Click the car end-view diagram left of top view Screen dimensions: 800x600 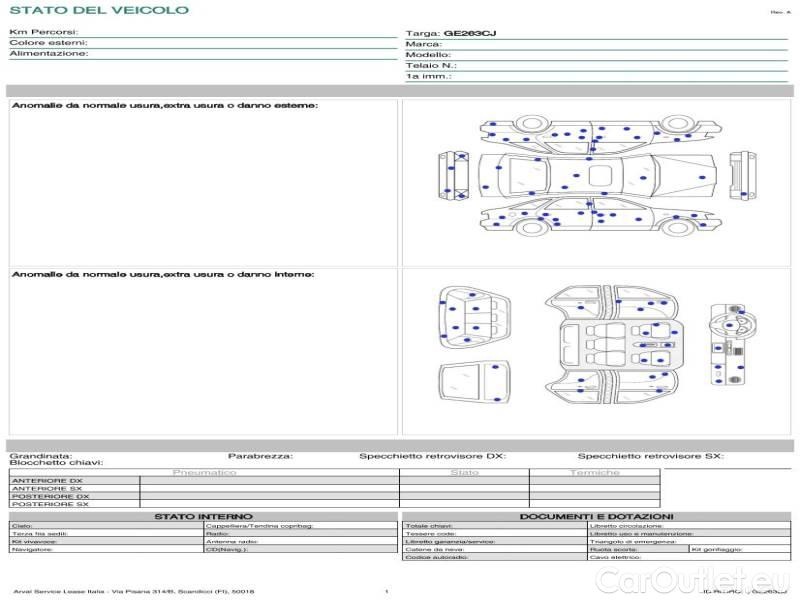pos(460,176)
